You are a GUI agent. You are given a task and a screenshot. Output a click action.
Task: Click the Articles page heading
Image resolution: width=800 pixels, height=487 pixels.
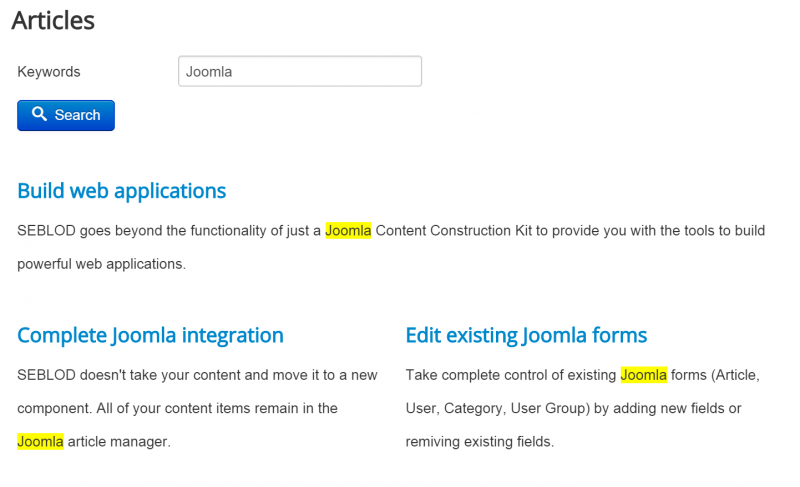(x=53, y=20)
